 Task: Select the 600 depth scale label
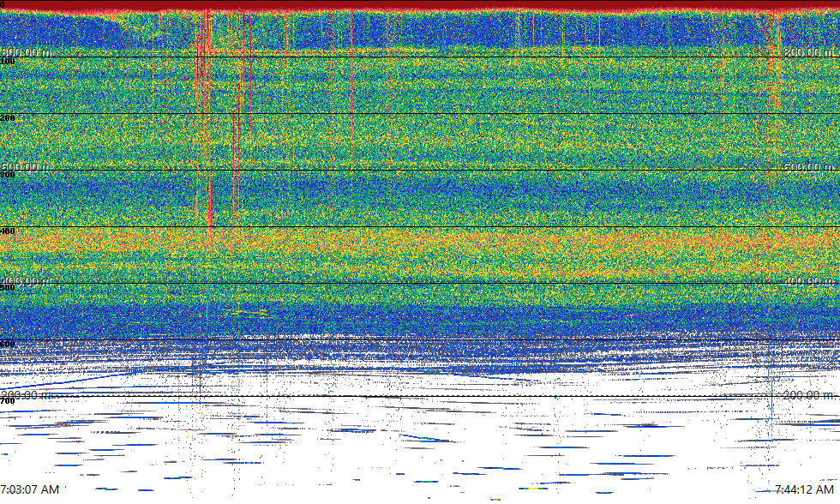pyautogui.click(x=8, y=345)
